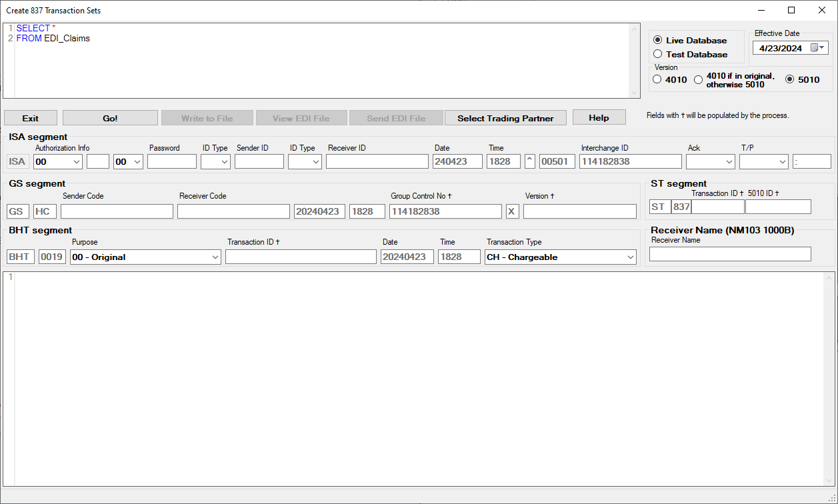Click the 'SELECT *' query line
The width and height of the screenshot is (838, 504).
(x=36, y=28)
